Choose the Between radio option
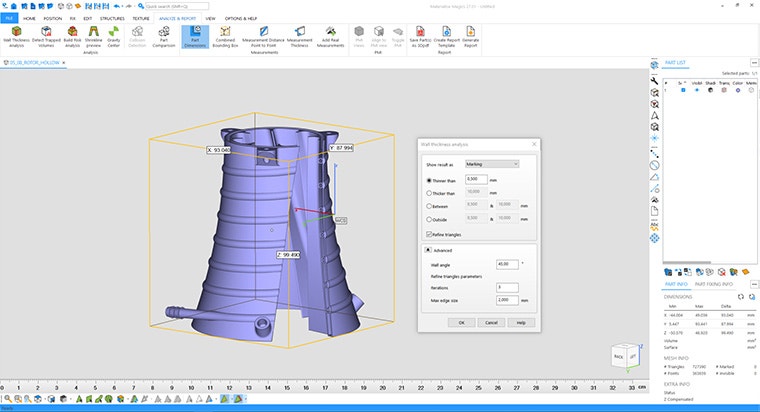Viewport: 760px width, 412px height. click(x=429, y=206)
